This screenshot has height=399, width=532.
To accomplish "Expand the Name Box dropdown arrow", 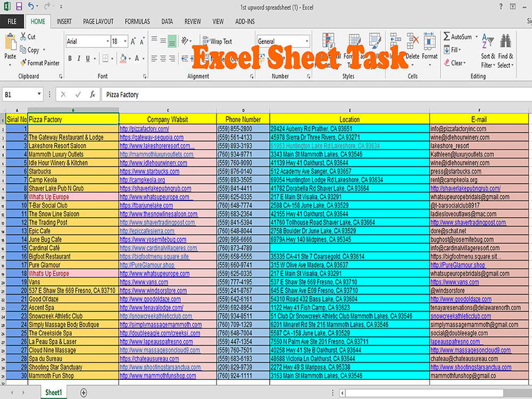I will [x=39, y=94].
